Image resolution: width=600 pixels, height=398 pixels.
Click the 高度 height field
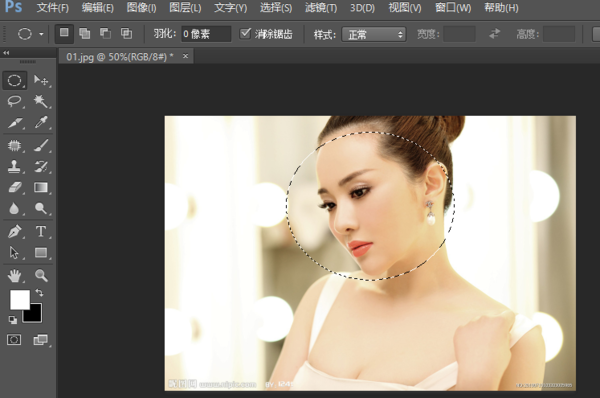coord(559,34)
